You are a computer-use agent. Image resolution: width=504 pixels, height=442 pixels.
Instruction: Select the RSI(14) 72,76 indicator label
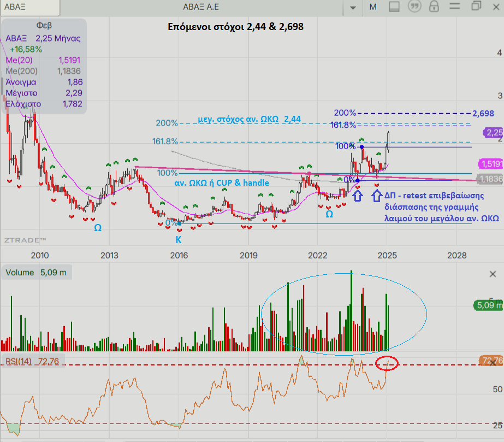[x=32, y=361]
